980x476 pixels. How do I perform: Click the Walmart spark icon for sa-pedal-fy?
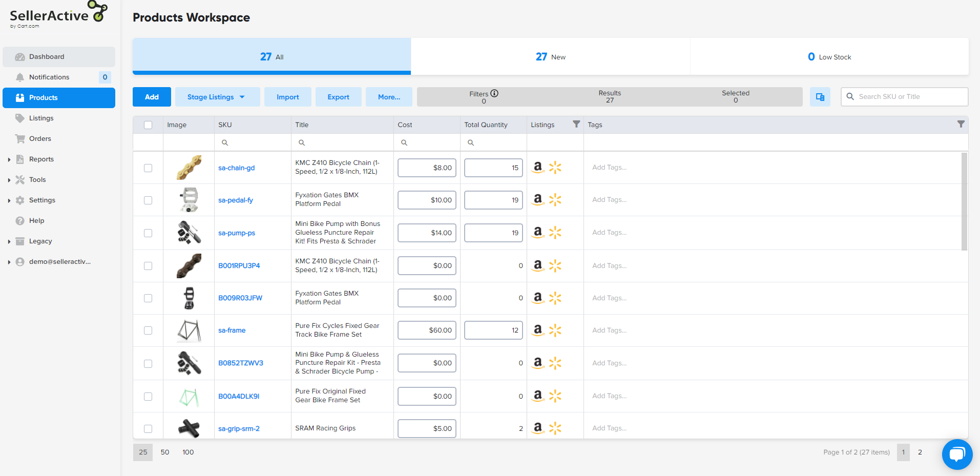tap(555, 200)
